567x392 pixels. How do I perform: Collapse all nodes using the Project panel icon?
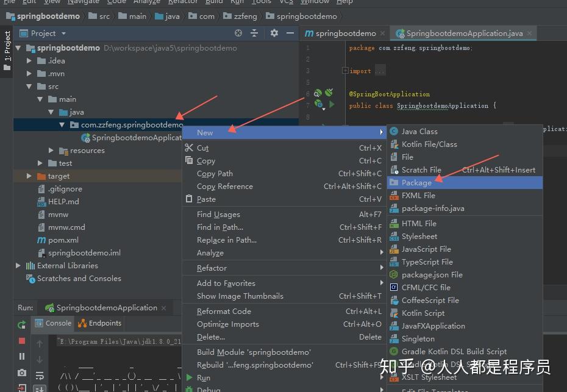pos(254,33)
